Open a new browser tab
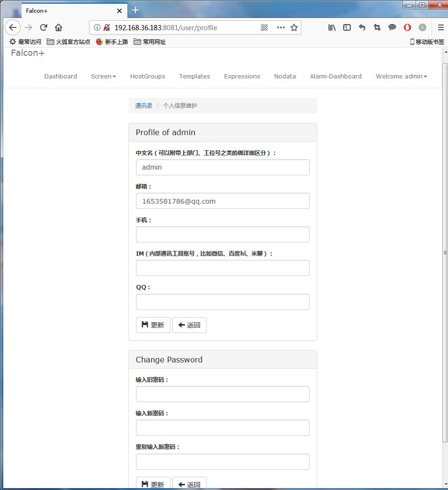Screen dimensions: 448x490 point(135,10)
